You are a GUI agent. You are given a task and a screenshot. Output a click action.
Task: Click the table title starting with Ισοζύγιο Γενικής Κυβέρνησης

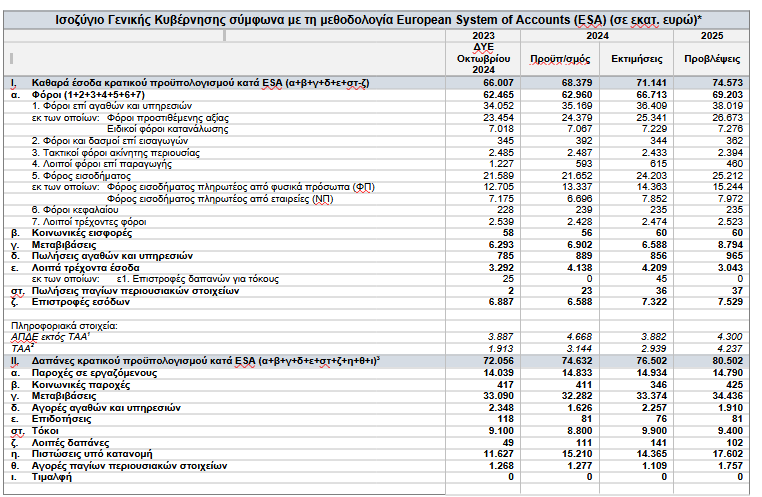coord(380,17)
